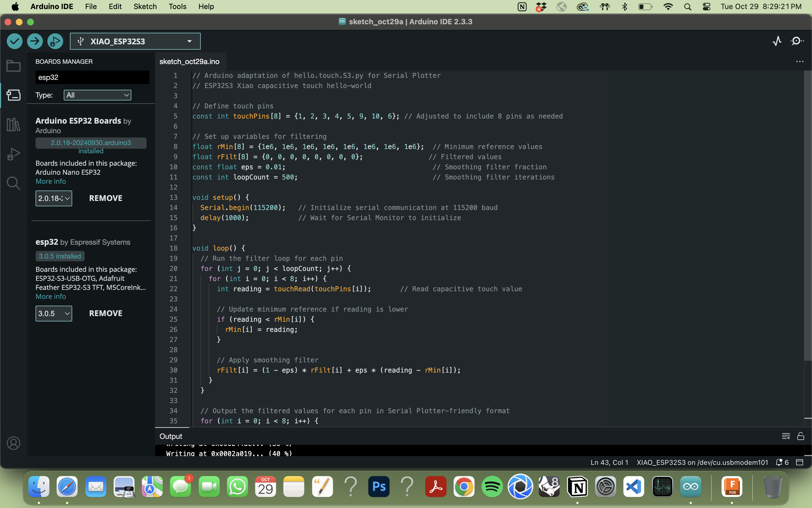
Task: Open the Tools menu
Action: (x=178, y=7)
